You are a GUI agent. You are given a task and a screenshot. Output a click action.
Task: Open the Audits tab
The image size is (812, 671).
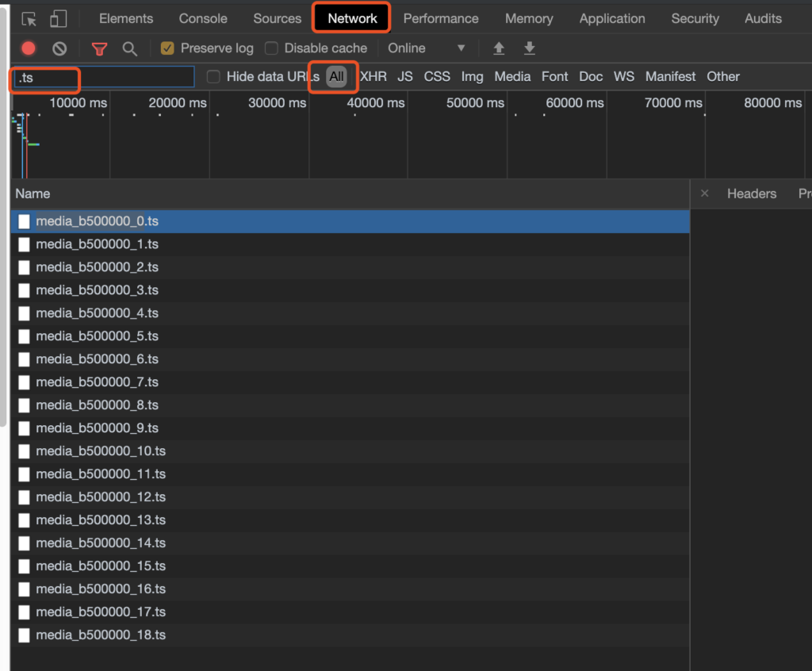(x=763, y=19)
